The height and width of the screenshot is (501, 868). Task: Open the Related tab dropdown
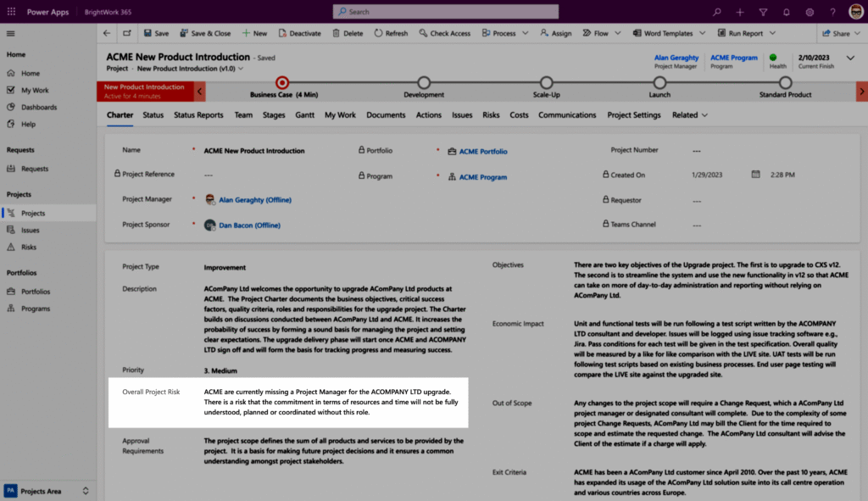[x=689, y=115]
